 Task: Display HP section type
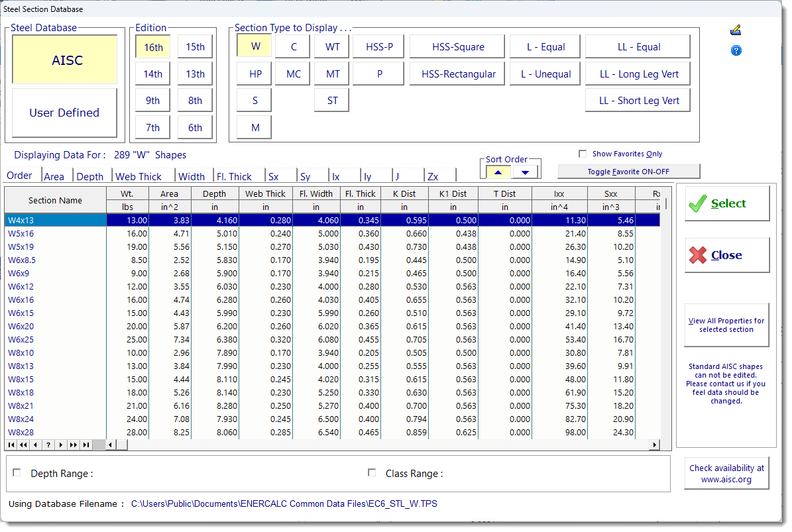click(255, 74)
